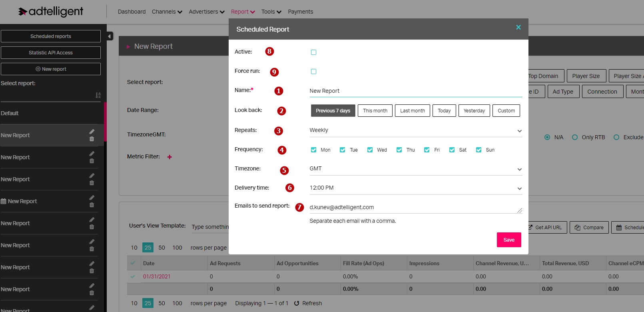Open the 01/31/2021 date link
The width and height of the screenshot is (644, 312).
[x=157, y=276]
